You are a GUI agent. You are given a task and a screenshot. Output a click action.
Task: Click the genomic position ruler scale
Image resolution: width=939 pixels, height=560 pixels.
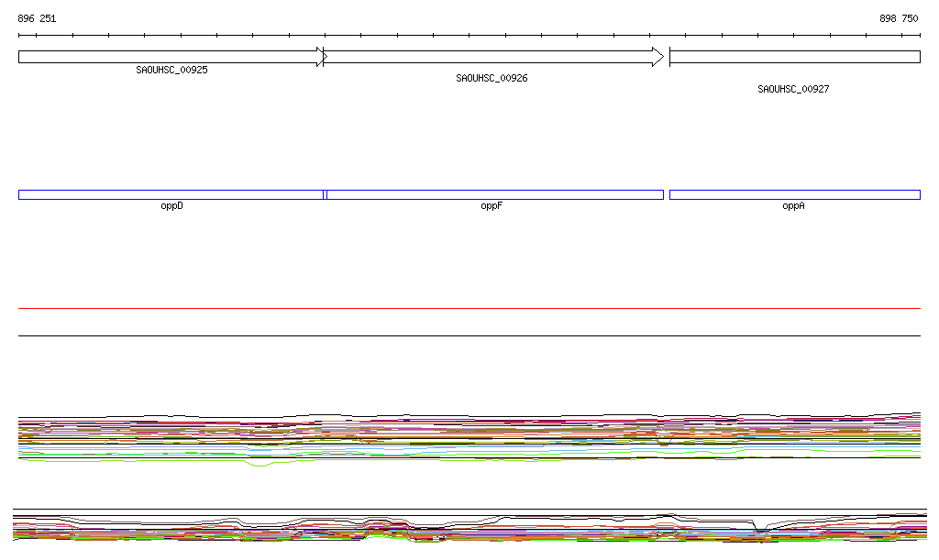click(x=469, y=36)
